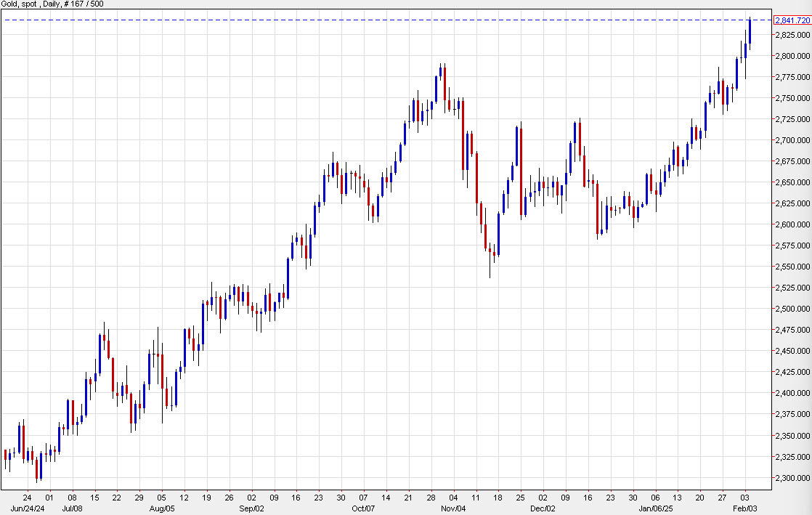Viewport: 812px width, 515px height.
Task: Select the Oct/07 date axis label
Action: pos(363,508)
